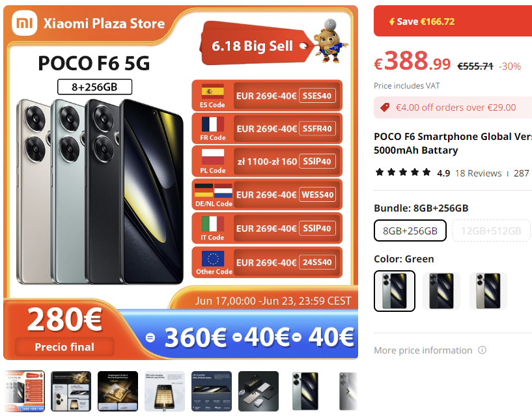The image size is (532, 418).
Task: Click the Xiaomi Mi logo in product image
Action: (25, 23)
